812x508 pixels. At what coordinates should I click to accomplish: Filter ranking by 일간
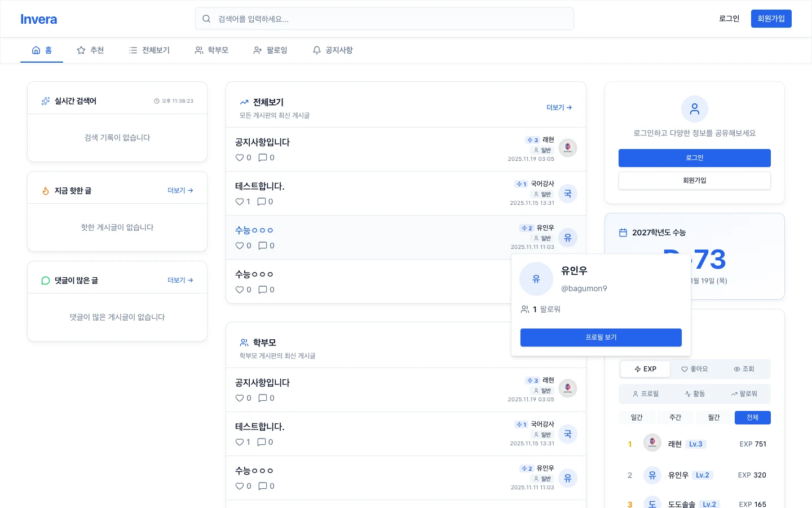coord(637,418)
